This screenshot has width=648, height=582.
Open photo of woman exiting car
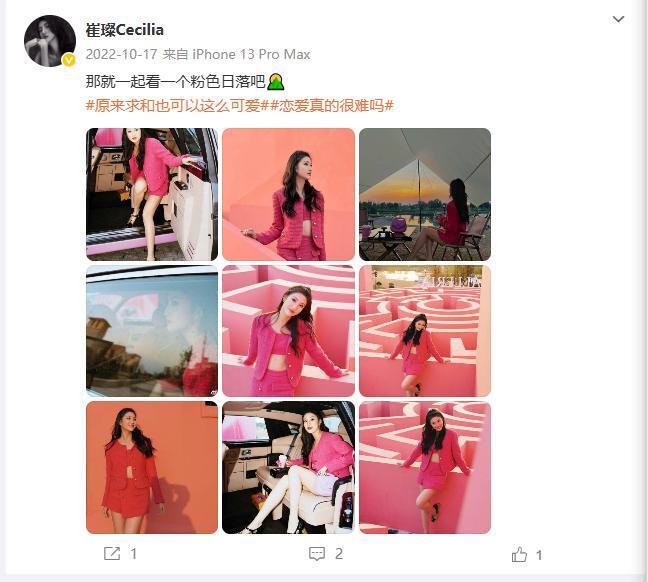pyautogui.click(x=152, y=194)
